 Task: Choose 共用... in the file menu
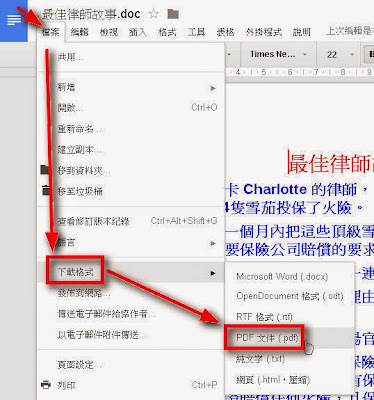click(x=131, y=57)
